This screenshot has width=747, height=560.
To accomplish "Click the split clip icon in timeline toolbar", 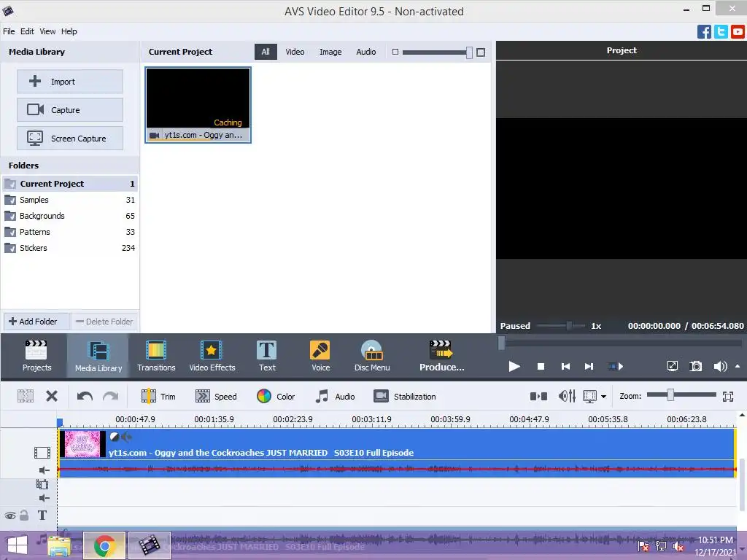I will point(26,396).
